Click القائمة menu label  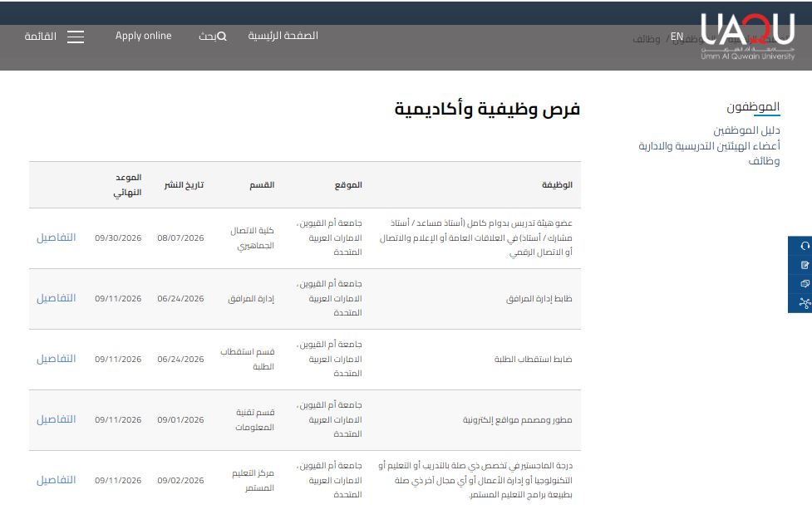click(x=41, y=37)
